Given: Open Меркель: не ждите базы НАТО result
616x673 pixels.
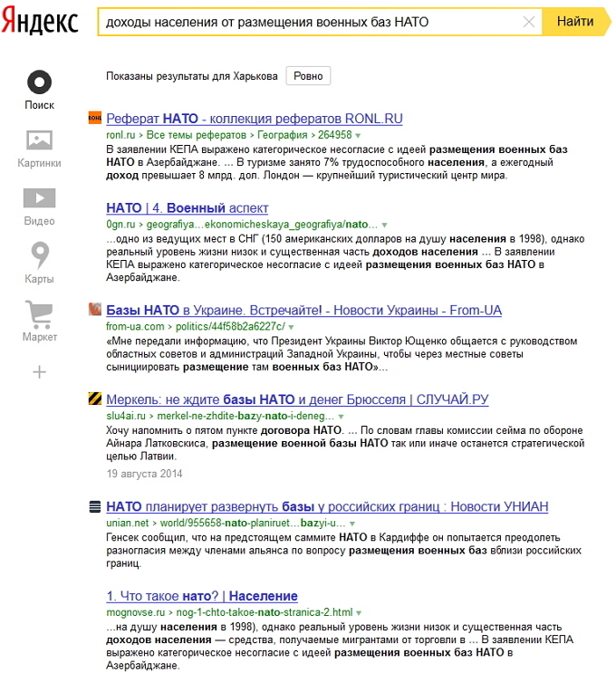Looking at the screenshot, I should pyautogui.click(x=297, y=399).
